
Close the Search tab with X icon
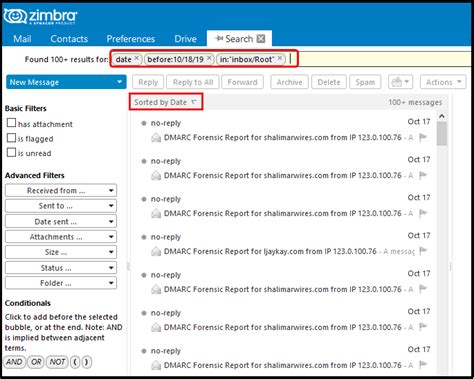point(261,39)
